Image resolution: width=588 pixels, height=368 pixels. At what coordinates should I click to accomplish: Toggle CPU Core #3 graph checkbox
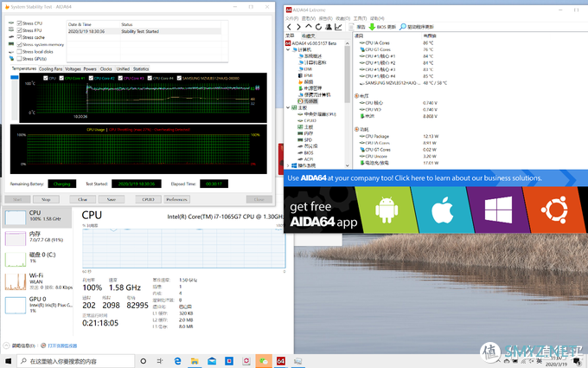[x=120, y=78]
